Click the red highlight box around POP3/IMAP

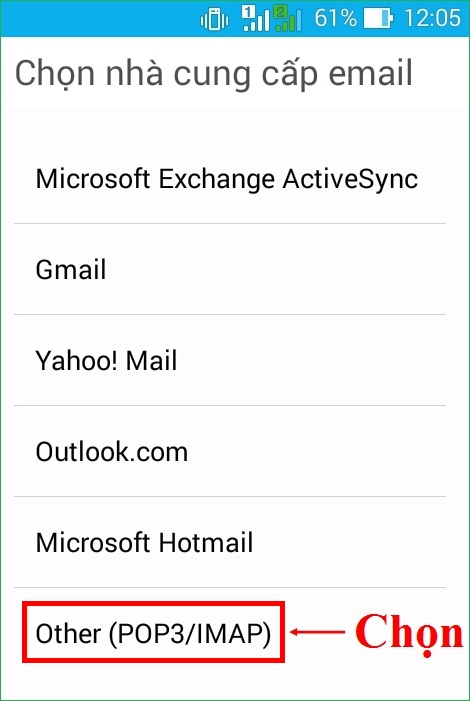coord(153,632)
